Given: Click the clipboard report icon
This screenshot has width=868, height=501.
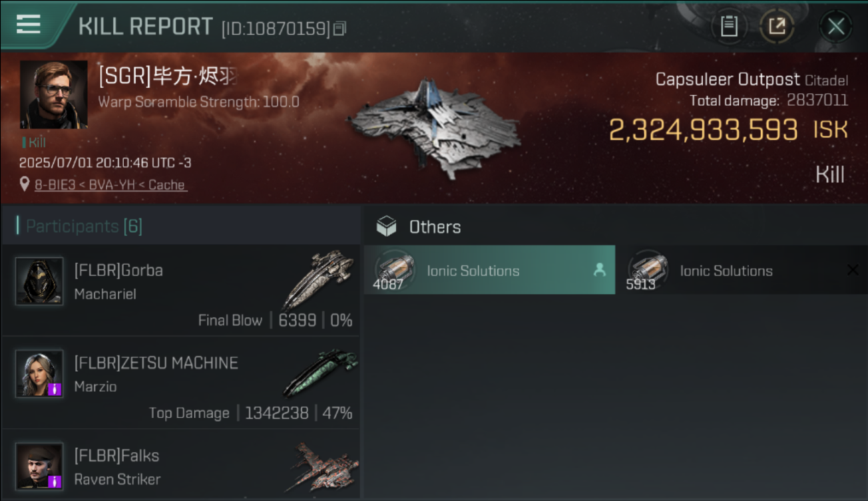Looking at the screenshot, I should (728, 26).
